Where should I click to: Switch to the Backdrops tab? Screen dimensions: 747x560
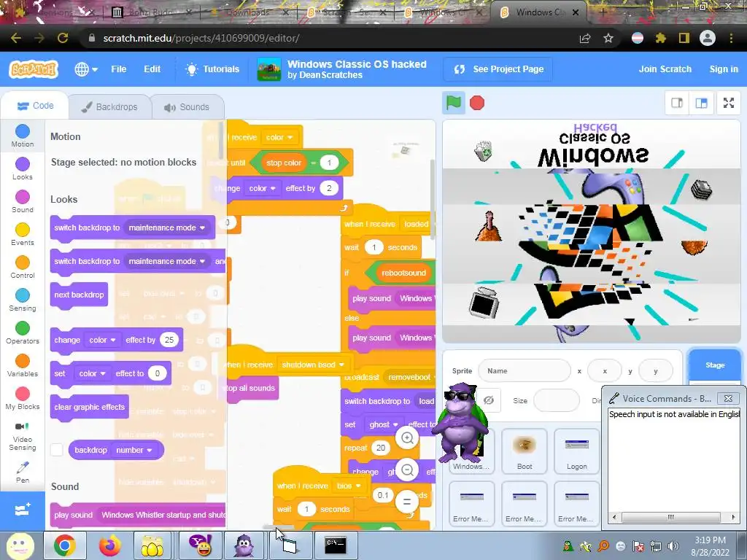[109, 107]
